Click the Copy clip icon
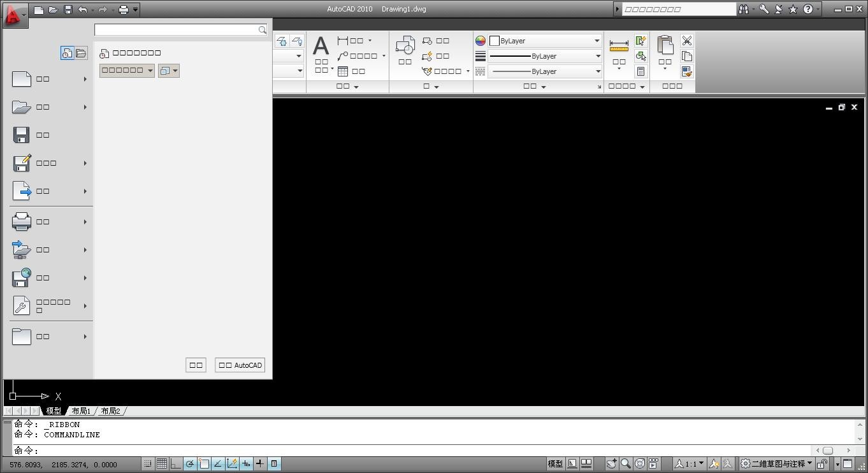 [x=686, y=56]
